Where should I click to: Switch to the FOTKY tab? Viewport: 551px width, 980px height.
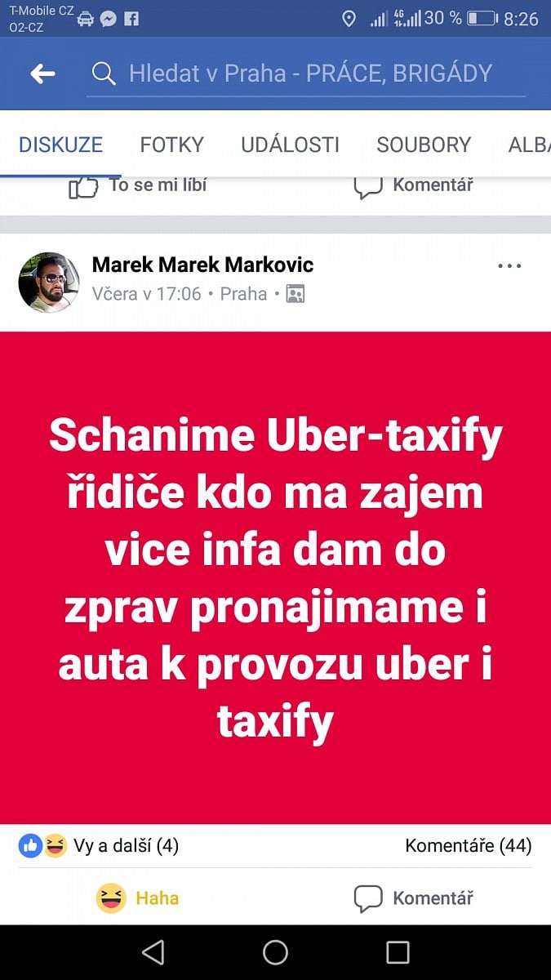click(x=171, y=145)
